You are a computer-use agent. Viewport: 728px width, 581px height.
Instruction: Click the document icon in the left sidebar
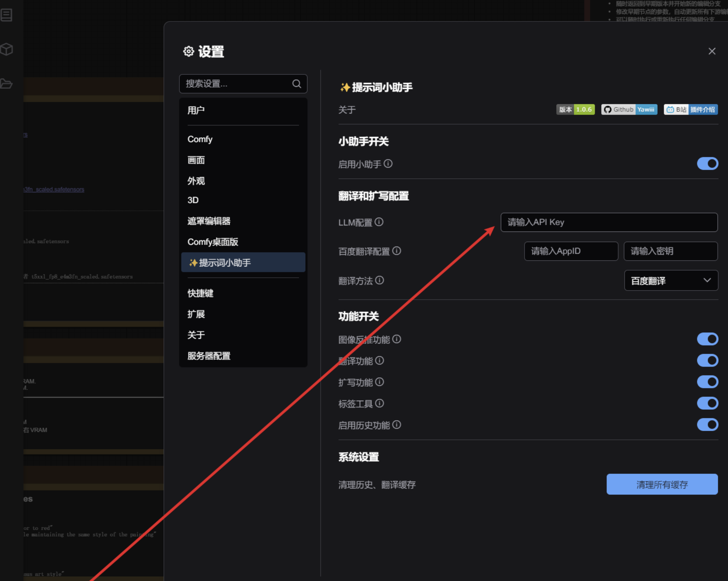tap(6, 15)
